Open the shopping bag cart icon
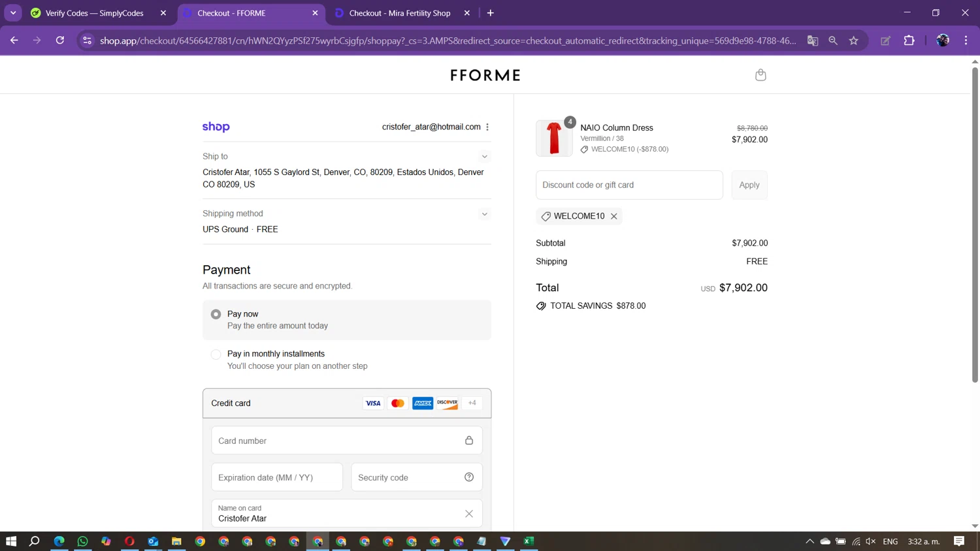The width and height of the screenshot is (980, 551). [760, 75]
